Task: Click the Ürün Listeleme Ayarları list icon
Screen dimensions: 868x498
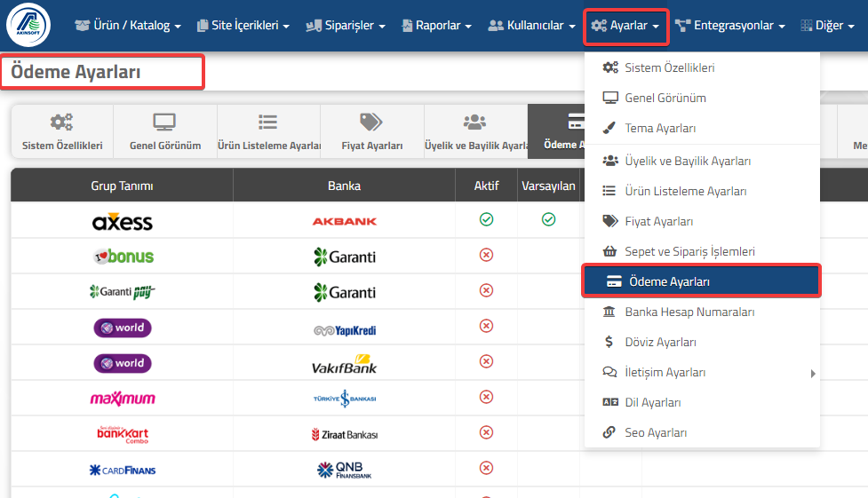Action: coord(268,122)
